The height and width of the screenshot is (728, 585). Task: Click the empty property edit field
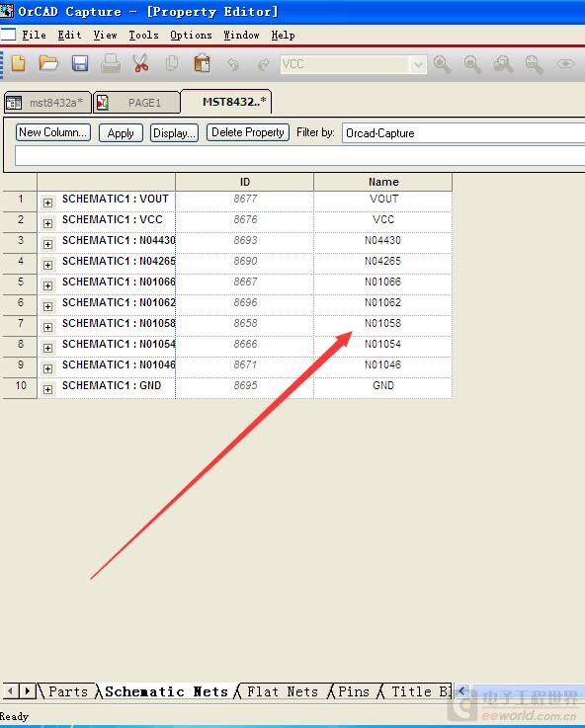coord(300,155)
